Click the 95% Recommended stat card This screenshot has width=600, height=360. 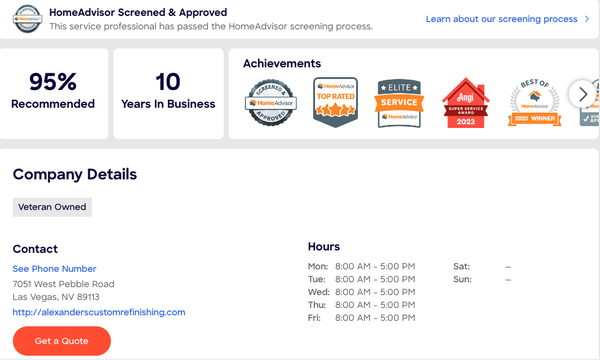[53, 93]
